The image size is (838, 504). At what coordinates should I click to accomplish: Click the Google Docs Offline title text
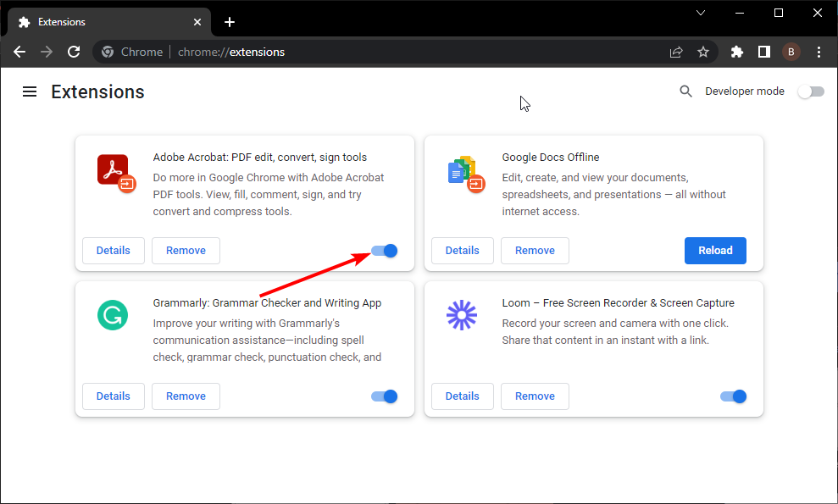pos(551,158)
